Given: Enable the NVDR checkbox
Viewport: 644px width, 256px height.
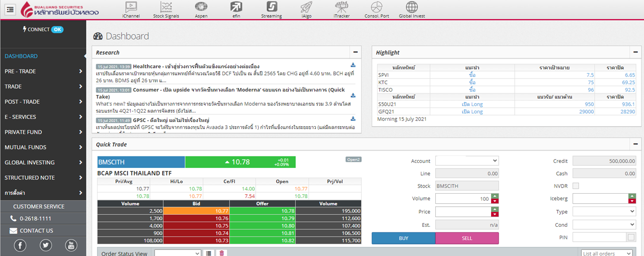Looking at the screenshot, I should (576, 186).
